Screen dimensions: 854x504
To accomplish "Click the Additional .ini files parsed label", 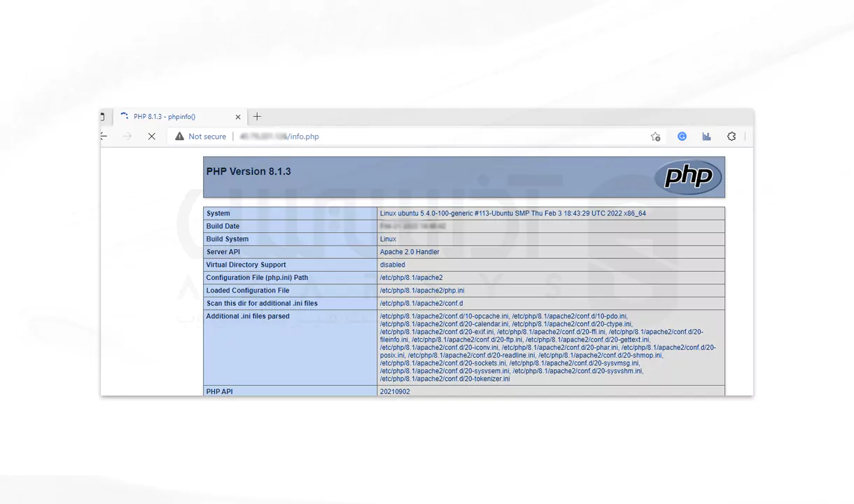I will click(x=248, y=316).
